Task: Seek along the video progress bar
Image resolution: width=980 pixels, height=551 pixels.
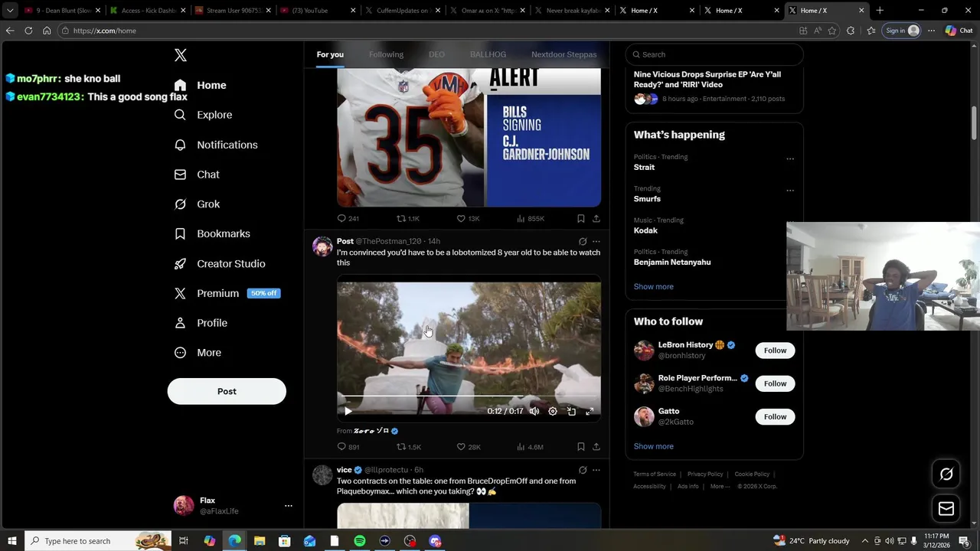Action: pos(469,396)
